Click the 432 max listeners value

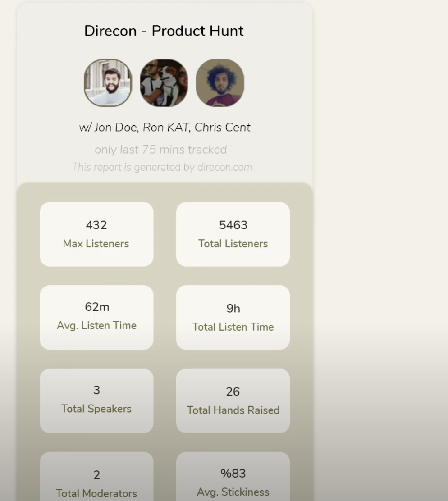pos(96,225)
